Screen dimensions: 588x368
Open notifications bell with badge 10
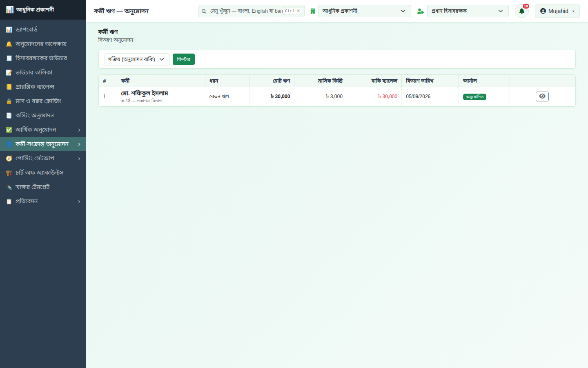coord(522,11)
